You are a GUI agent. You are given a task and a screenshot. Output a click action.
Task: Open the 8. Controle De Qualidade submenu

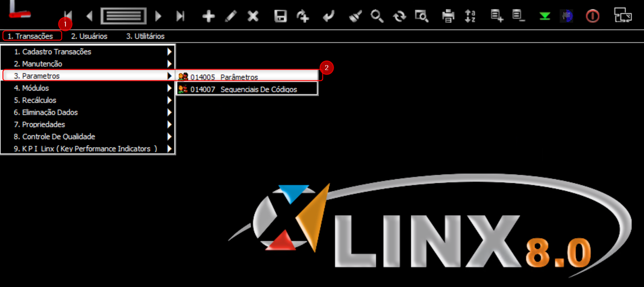coord(88,137)
